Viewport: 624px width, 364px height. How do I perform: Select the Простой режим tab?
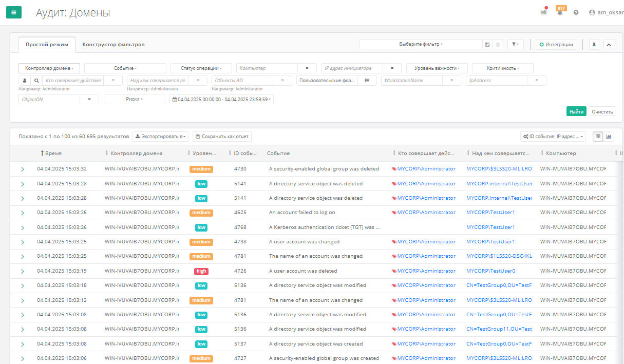click(x=47, y=45)
